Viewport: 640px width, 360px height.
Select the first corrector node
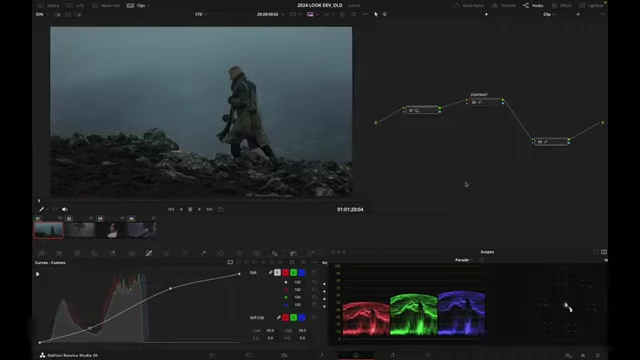tap(422, 110)
